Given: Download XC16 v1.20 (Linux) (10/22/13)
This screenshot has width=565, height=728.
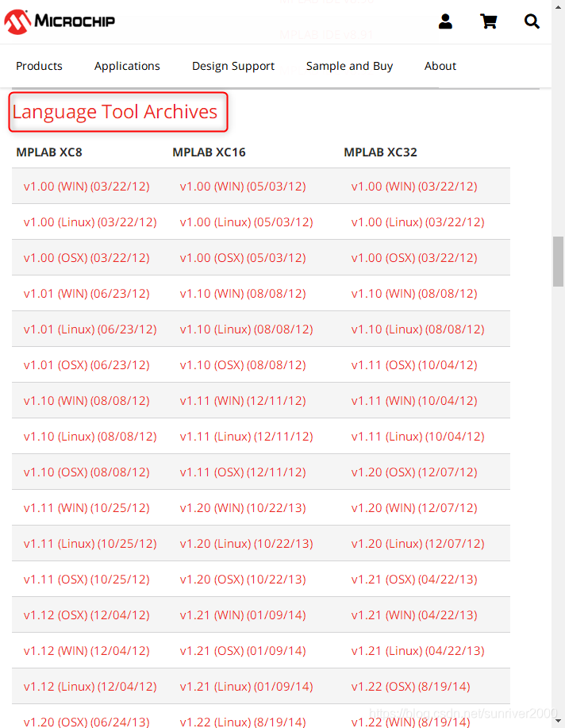Looking at the screenshot, I should coord(247,544).
